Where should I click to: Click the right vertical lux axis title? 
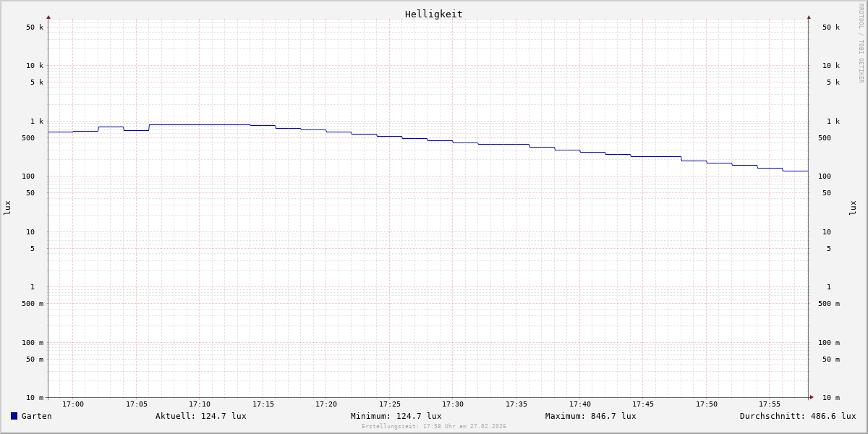click(853, 208)
